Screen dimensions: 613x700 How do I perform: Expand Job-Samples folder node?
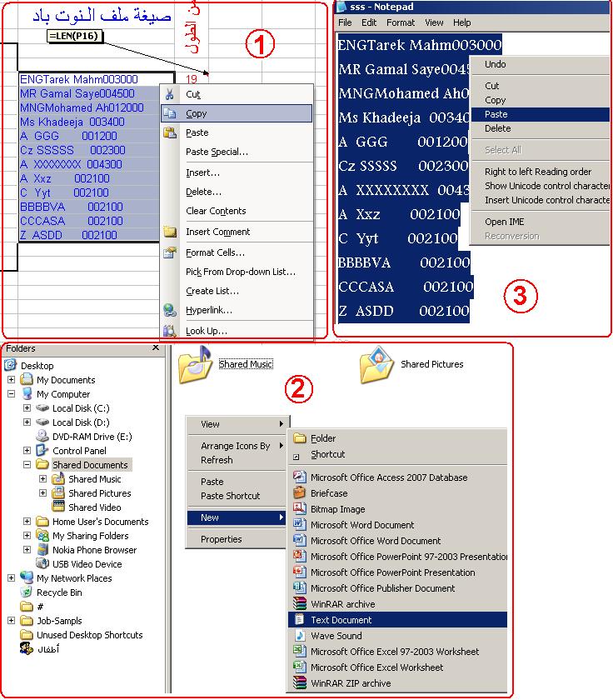11,621
